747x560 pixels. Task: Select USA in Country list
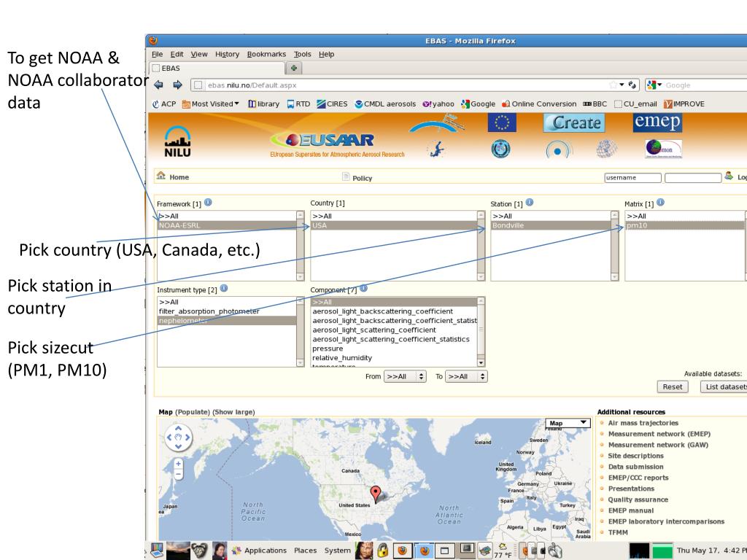(x=393, y=225)
